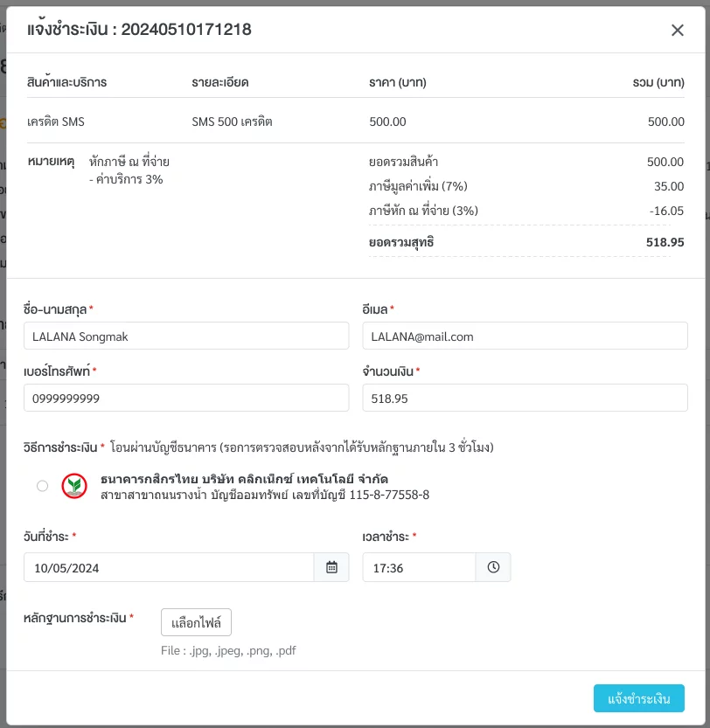Click the ชื่อ-นามสกุล field with LALANA Songmak
Image resolution: width=710 pixels, height=728 pixels.
[x=186, y=336]
